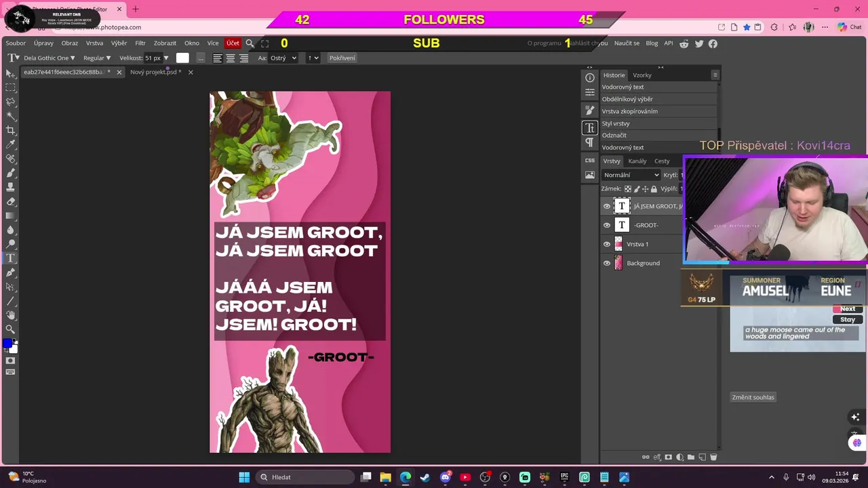Select the Lasso selection tool
Image resolution: width=868 pixels, height=488 pixels.
click(x=10, y=102)
